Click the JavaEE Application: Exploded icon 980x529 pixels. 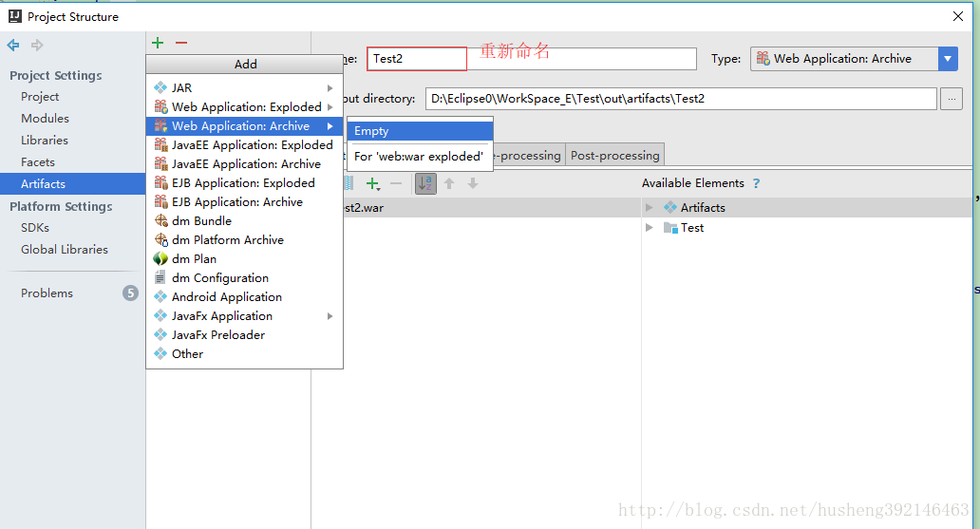coord(160,144)
